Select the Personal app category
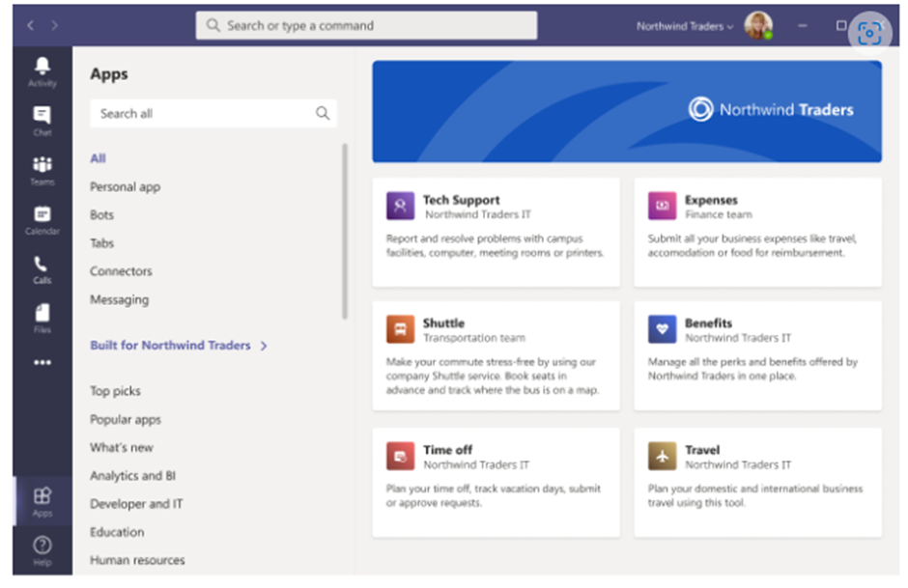The width and height of the screenshot is (908, 588). pos(125,187)
